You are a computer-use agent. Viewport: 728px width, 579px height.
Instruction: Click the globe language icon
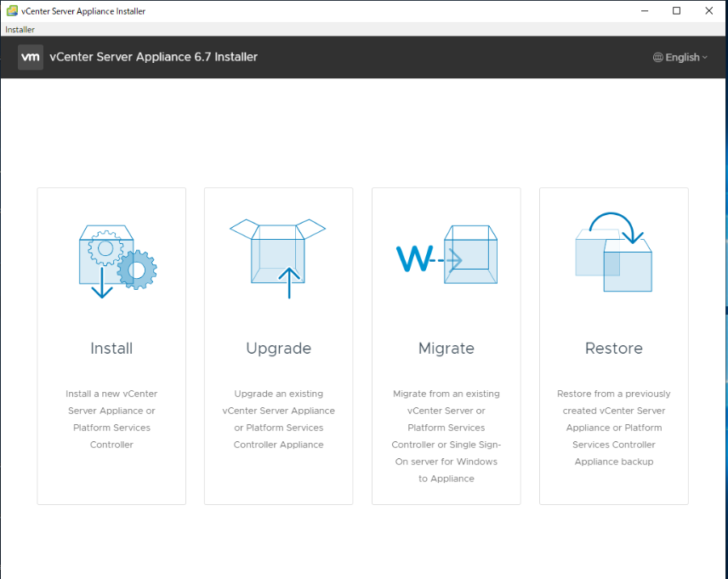click(x=658, y=58)
